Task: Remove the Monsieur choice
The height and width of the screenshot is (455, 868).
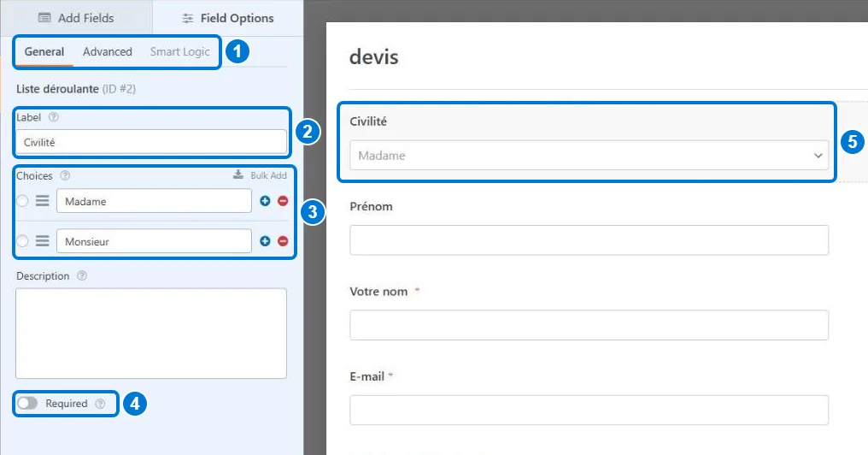Action: point(283,241)
